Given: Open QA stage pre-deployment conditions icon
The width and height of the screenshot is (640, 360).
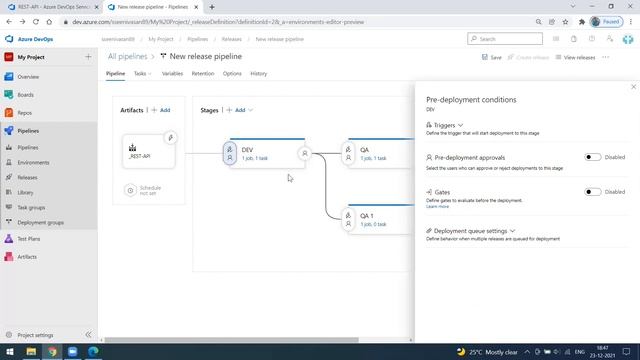Looking at the screenshot, I should pos(348,153).
